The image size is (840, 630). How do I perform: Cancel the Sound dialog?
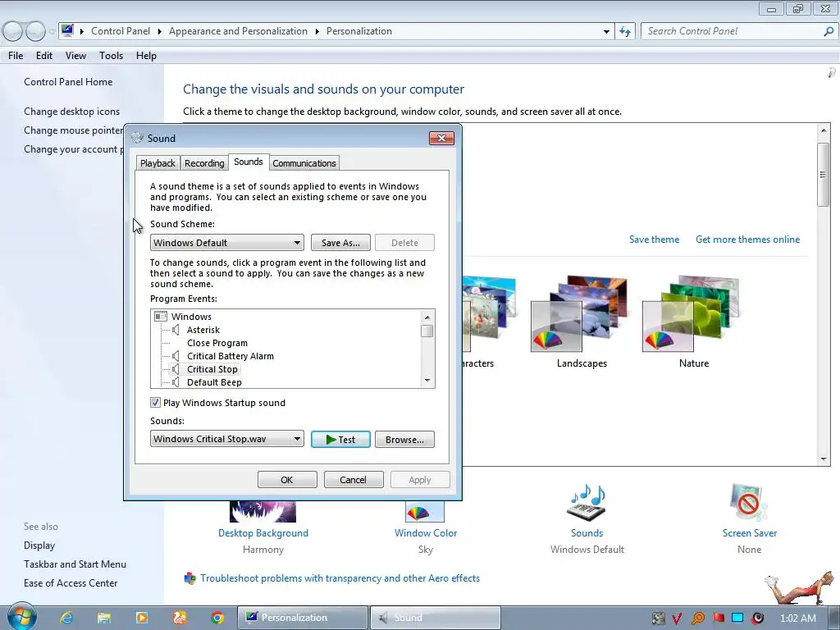(x=354, y=479)
